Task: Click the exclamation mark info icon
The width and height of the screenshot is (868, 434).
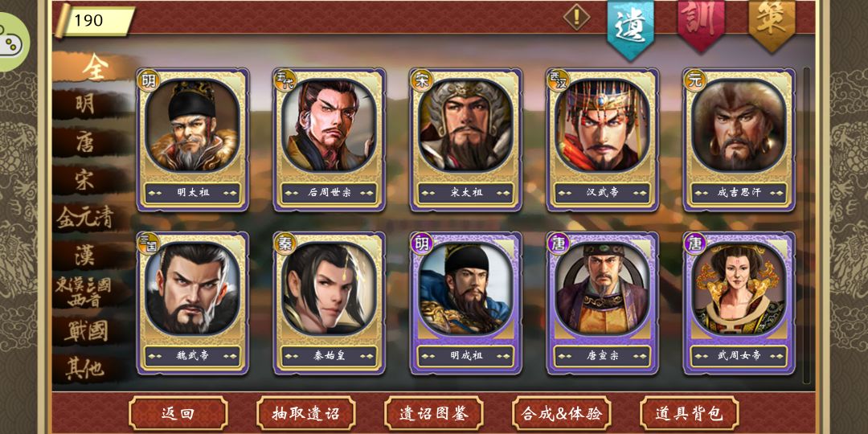Action: pyautogui.click(x=577, y=17)
